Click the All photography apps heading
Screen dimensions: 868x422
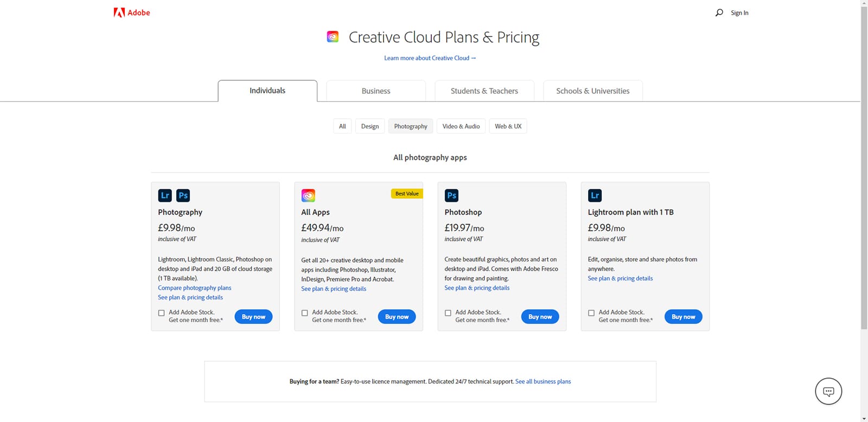pos(430,157)
